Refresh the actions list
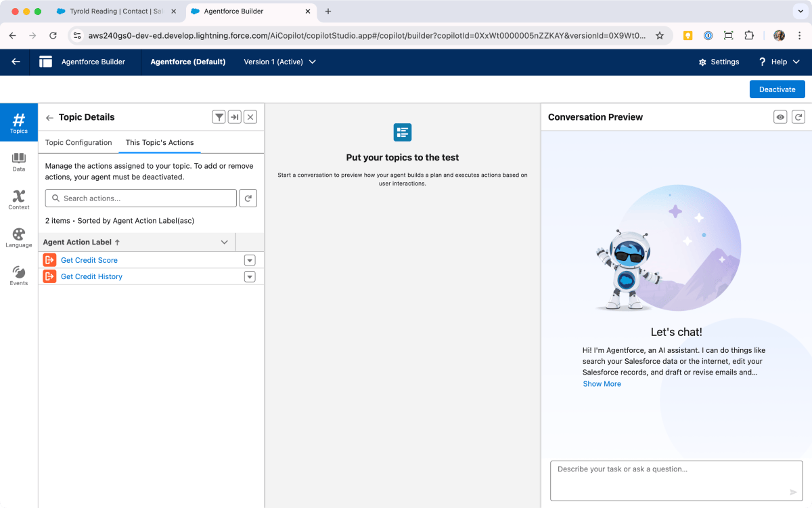This screenshot has width=812, height=508. pyautogui.click(x=248, y=198)
